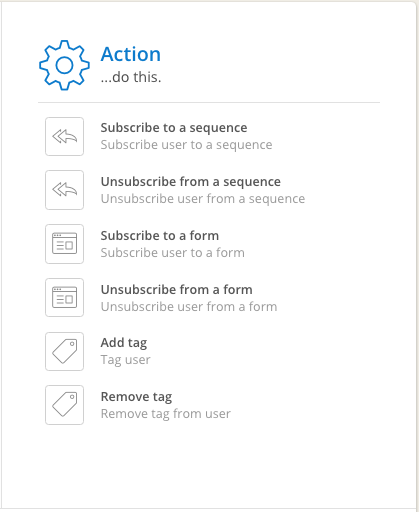Select the "Remove tag from user" description
Viewport: 419px width, 512px height.
point(166,414)
